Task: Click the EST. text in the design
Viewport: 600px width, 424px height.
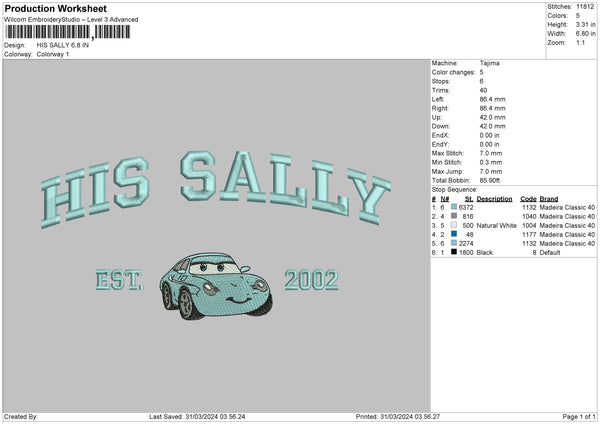Action: click(x=121, y=280)
